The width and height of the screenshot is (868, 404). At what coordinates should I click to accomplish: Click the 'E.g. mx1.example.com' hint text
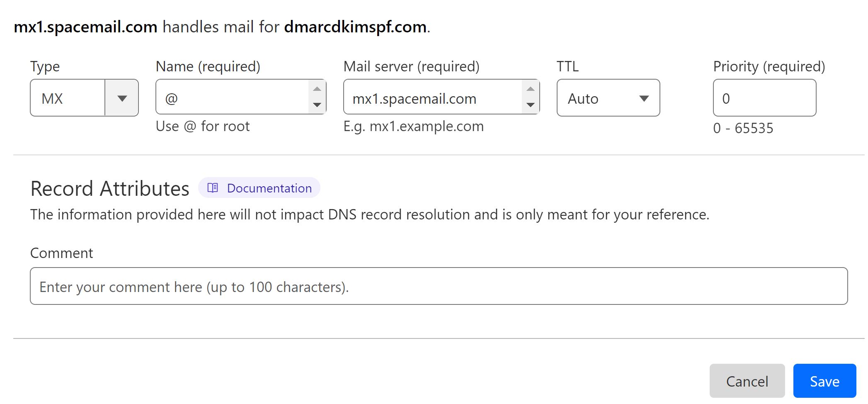[414, 126]
